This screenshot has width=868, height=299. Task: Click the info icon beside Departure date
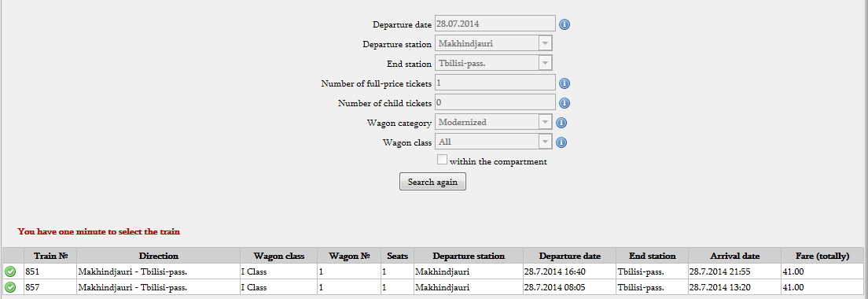click(564, 24)
